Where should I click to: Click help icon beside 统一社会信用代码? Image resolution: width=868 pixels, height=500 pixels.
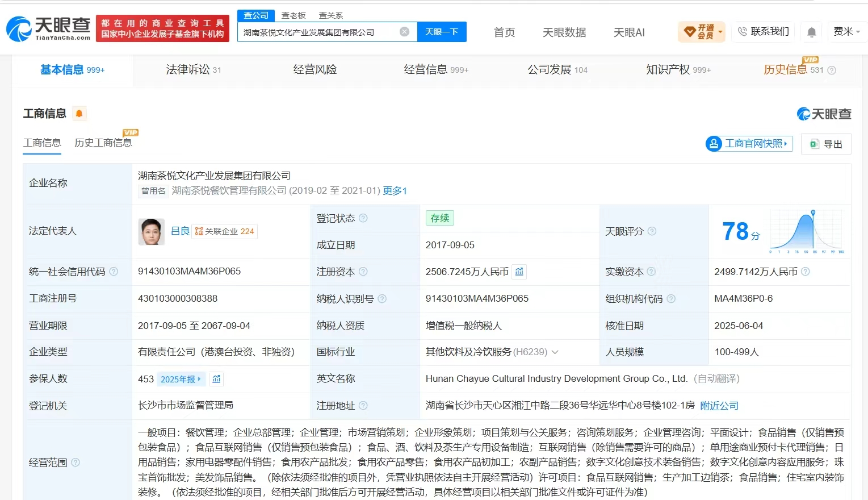114,272
